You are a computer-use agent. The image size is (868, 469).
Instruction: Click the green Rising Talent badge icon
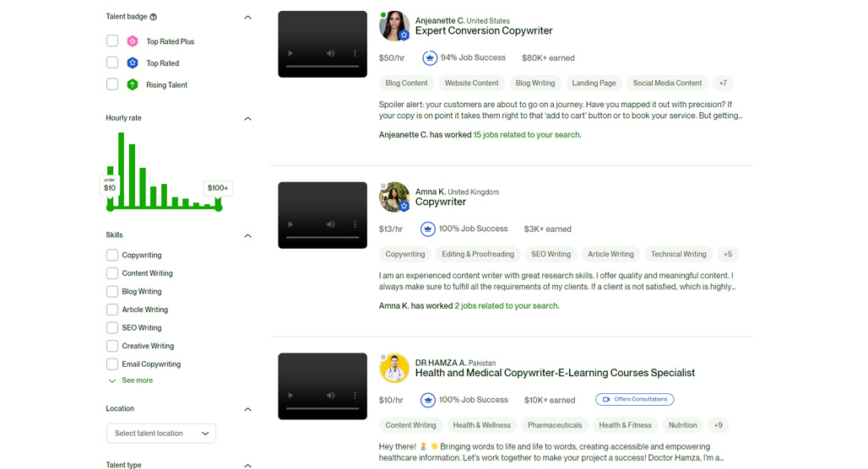(x=133, y=84)
